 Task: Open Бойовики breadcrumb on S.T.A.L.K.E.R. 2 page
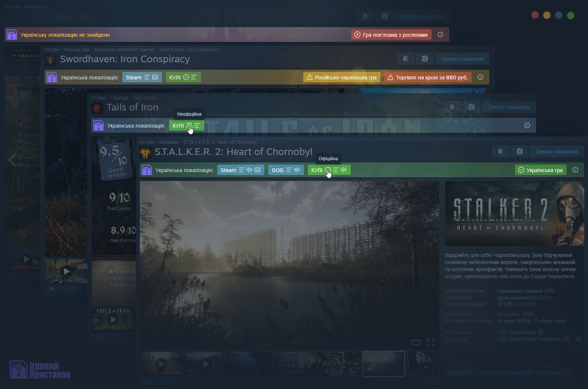pos(169,142)
